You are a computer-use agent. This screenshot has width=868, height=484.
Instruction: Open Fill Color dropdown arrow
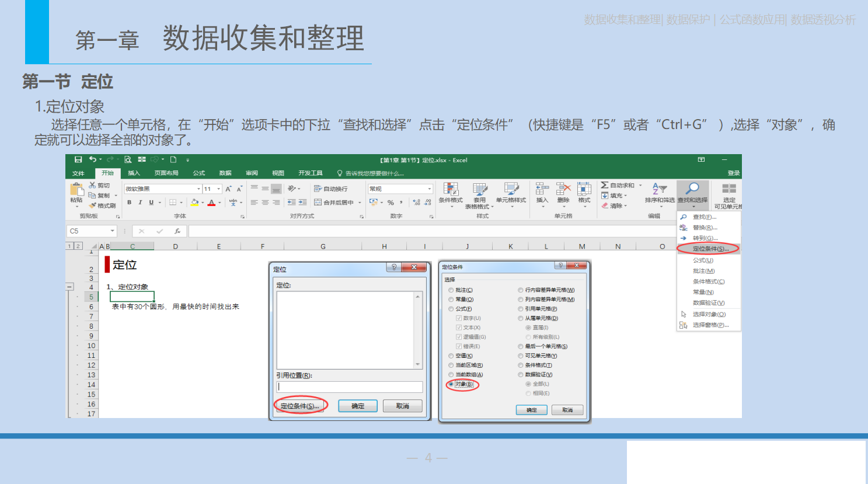(203, 203)
